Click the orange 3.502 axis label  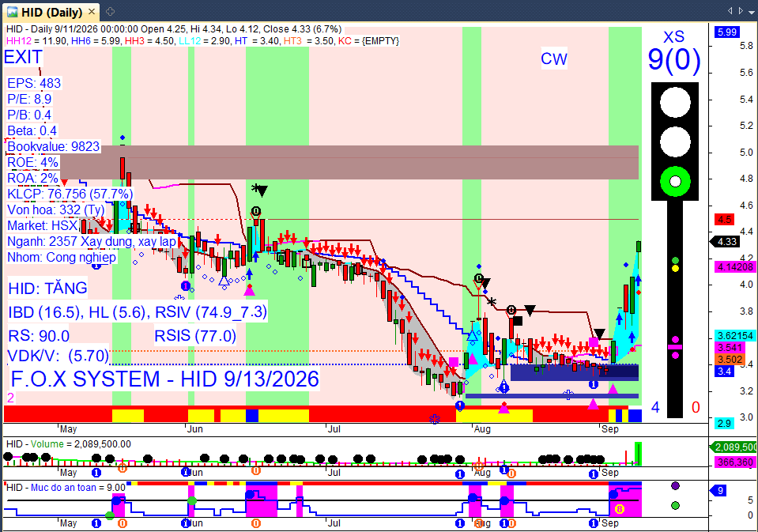click(x=730, y=360)
